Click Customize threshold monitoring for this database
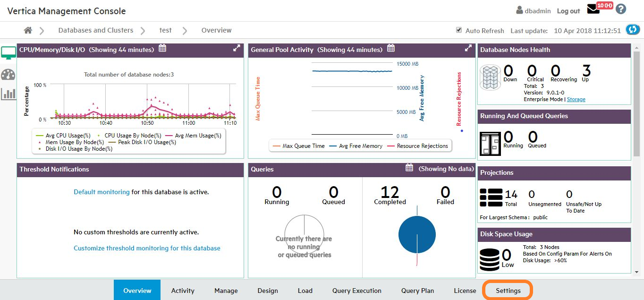The height and width of the screenshot is (300, 644). [x=147, y=248]
